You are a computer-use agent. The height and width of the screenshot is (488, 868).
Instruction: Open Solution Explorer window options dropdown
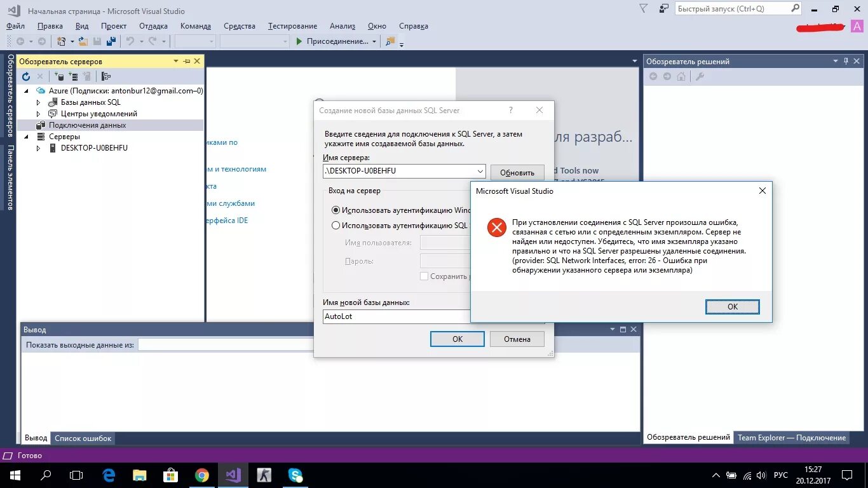pyautogui.click(x=836, y=61)
